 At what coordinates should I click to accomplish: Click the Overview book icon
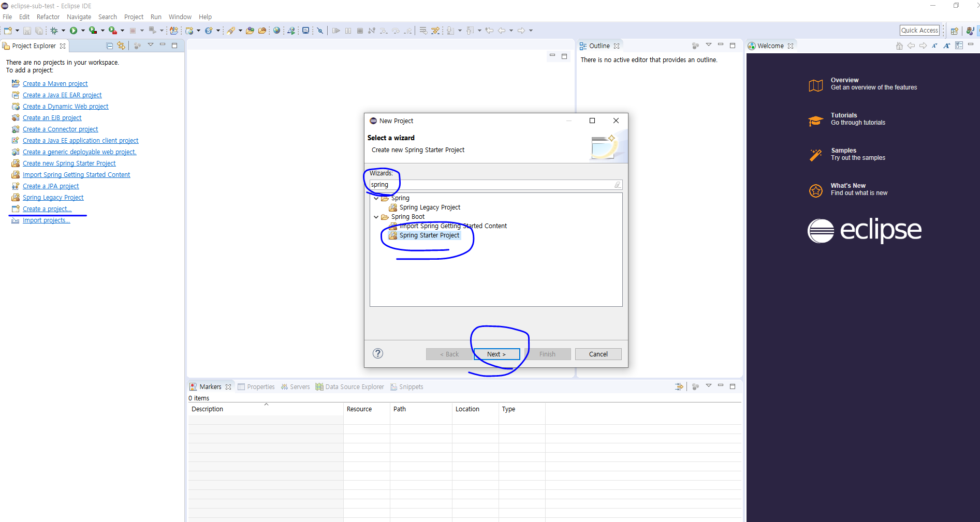coord(816,85)
